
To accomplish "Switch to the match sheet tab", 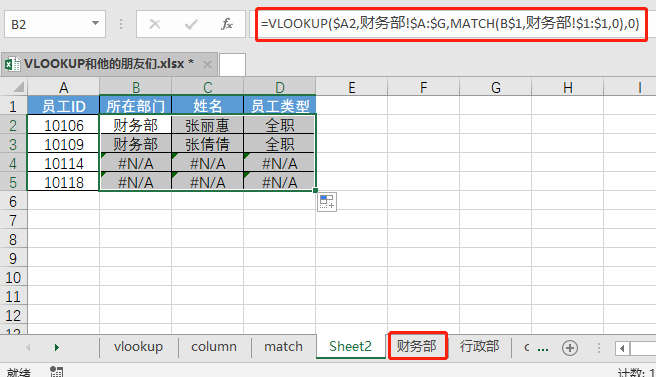I will pyautogui.click(x=283, y=347).
